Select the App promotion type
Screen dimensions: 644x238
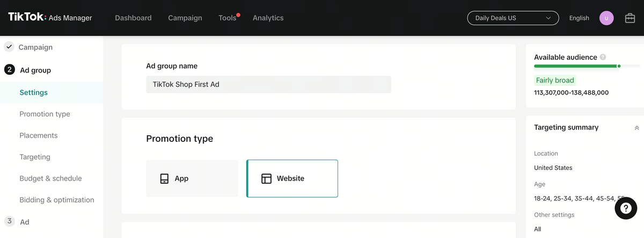click(192, 178)
